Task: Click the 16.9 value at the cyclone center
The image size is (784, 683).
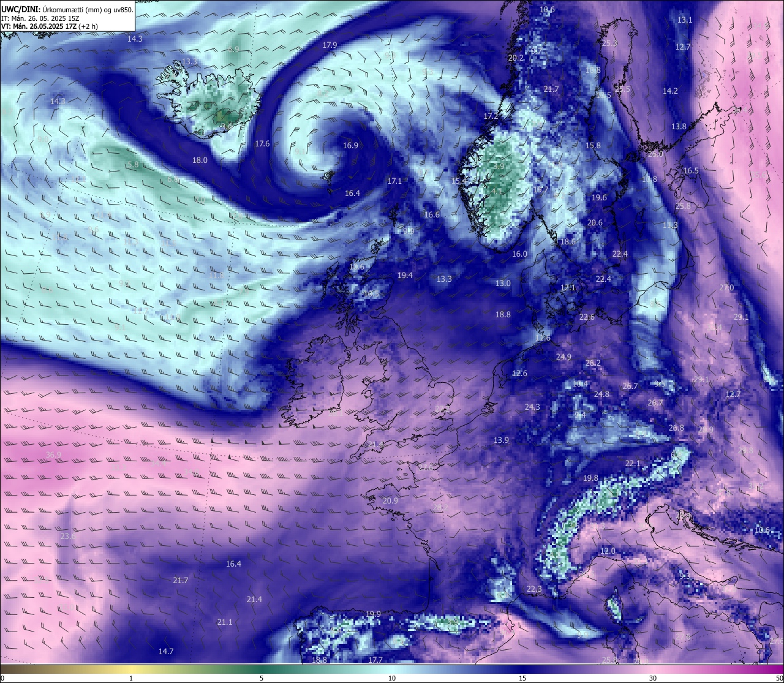Action: pyautogui.click(x=350, y=146)
